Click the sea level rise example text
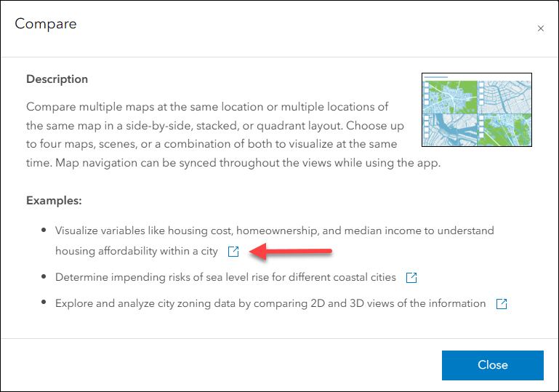Screen dimensions: 559x392 [225, 277]
